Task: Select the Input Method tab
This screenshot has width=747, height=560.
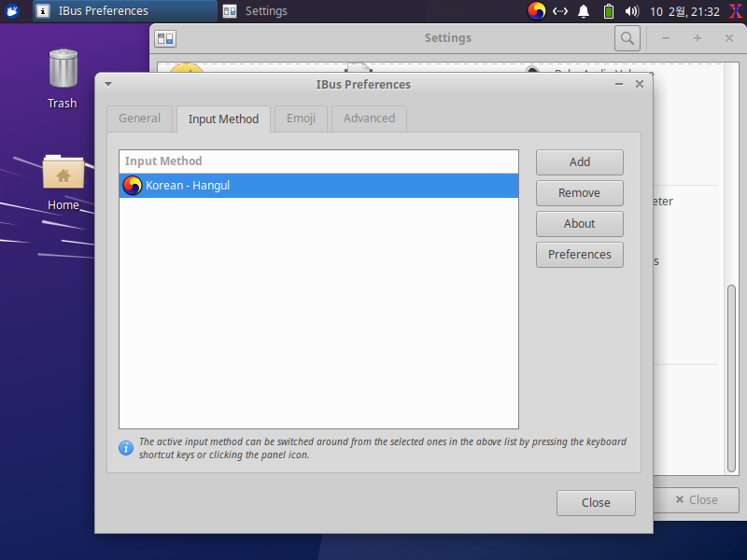Action: coord(223,119)
